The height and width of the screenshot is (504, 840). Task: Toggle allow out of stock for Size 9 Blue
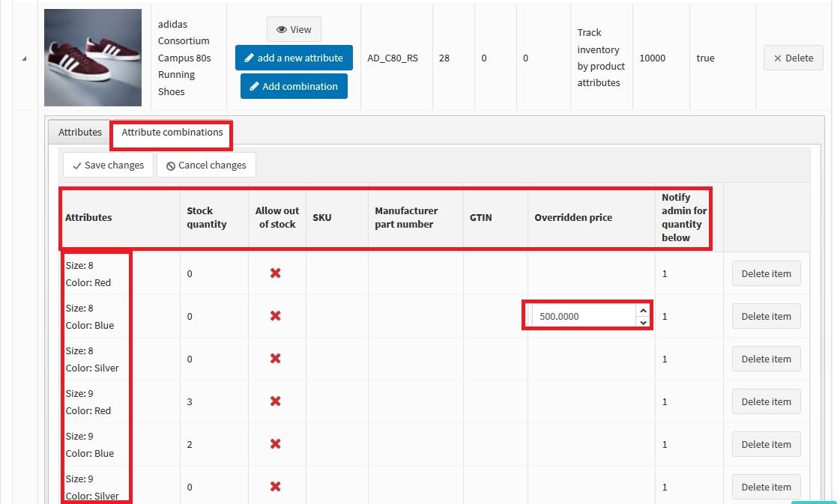tap(275, 444)
